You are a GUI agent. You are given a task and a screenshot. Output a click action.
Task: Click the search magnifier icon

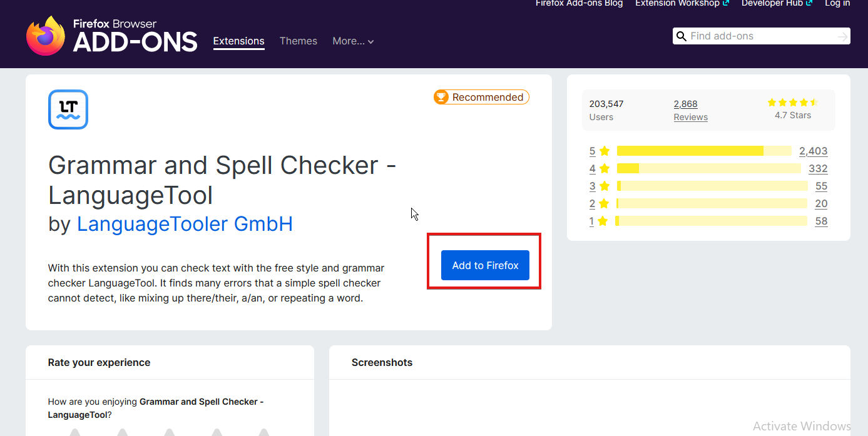[x=682, y=36]
